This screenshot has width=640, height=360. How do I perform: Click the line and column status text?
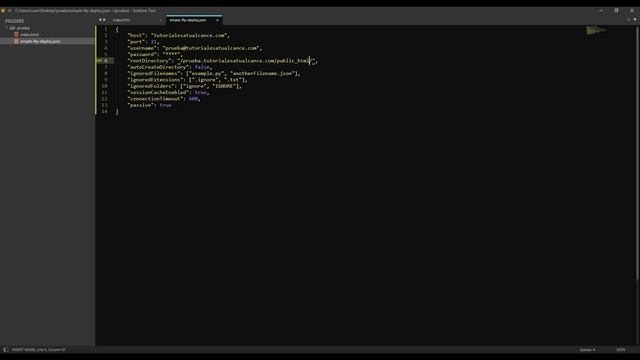pos(38,350)
